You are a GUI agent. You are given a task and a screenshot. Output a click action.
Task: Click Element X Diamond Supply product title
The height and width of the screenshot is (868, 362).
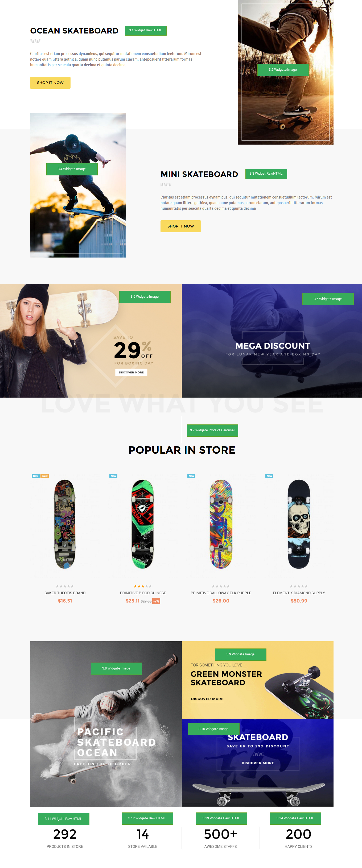[299, 593]
